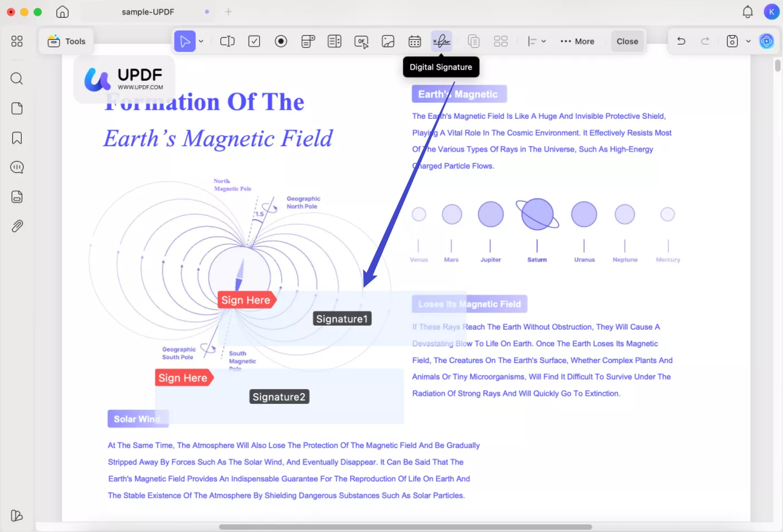Click the horizontal scrollbar at bottom
The width and height of the screenshot is (783, 532).
[405, 527]
